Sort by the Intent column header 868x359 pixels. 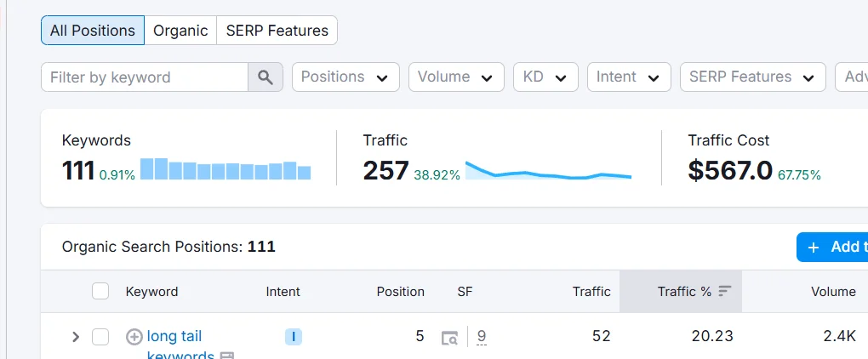283,292
